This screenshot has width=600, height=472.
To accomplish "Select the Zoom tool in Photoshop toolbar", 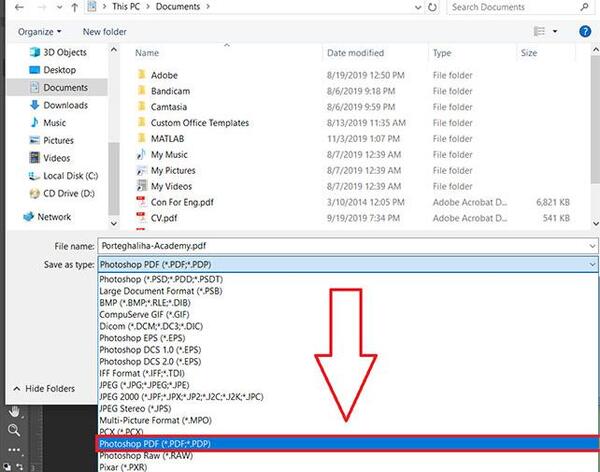I will click(14, 430).
